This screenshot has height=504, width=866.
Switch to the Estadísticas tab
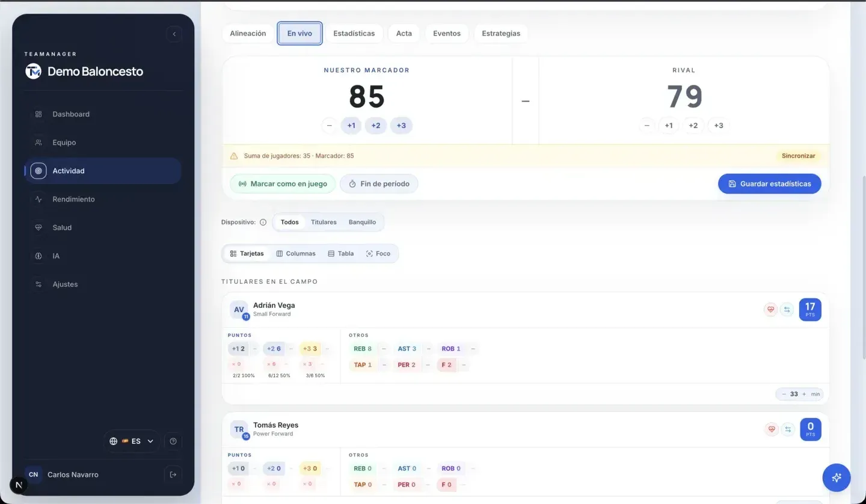pos(354,34)
